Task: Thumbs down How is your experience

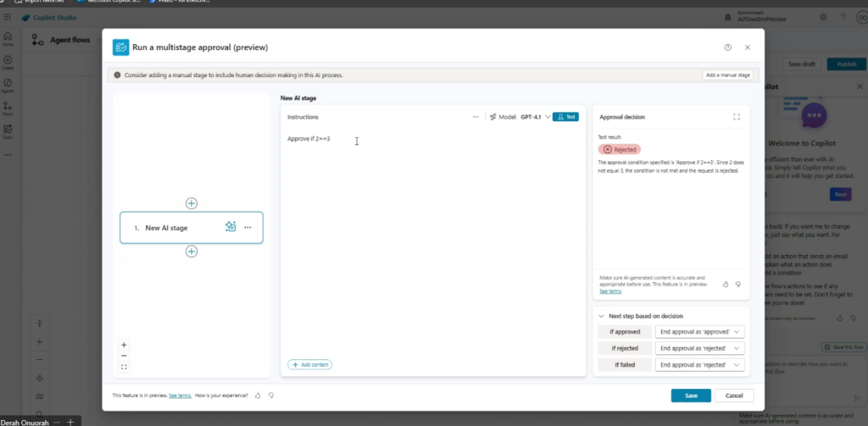Action: [271, 396]
